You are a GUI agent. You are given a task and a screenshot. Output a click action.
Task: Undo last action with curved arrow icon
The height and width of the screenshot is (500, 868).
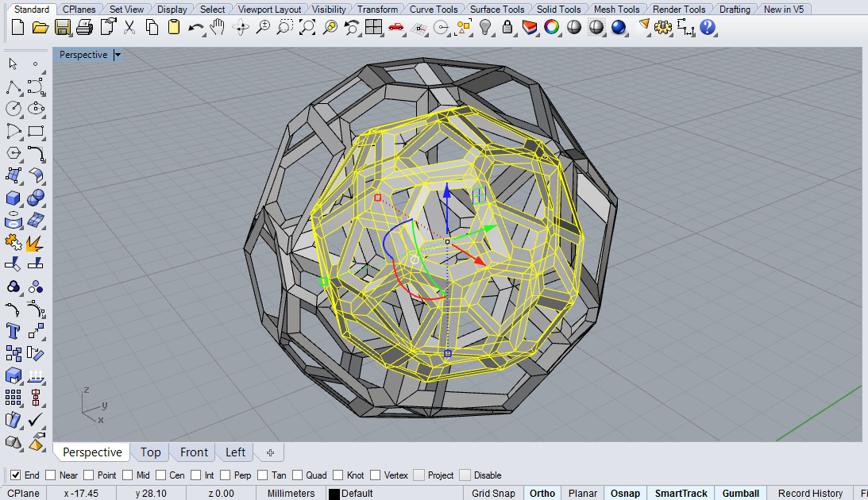[195, 27]
